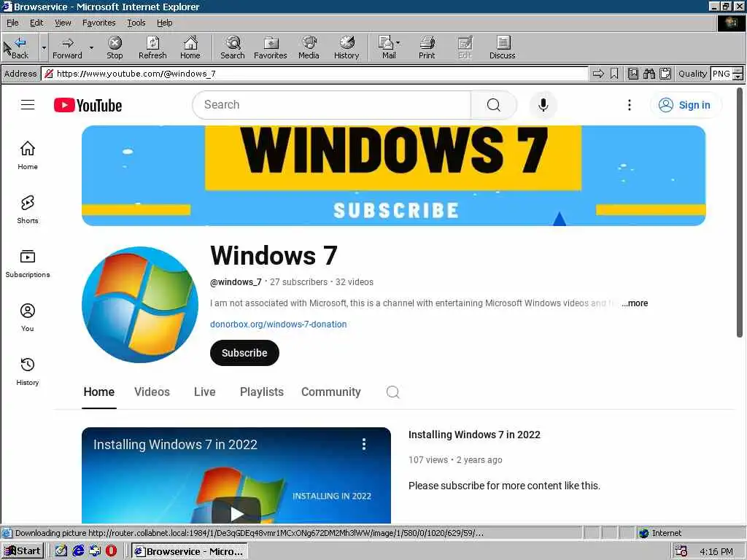Launch Internet Explorer from quick launch
The width and height of the screenshot is (747, 560).
(77, 551)
